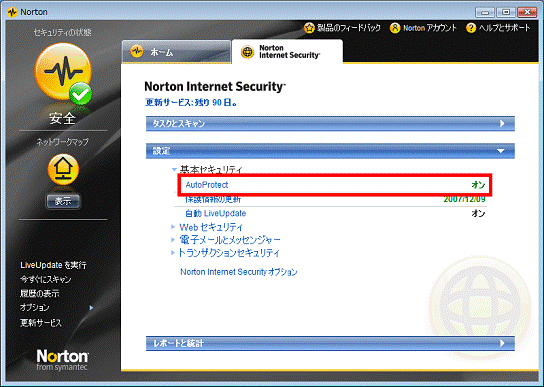Click the Norton アカウント person icon
Screen dimensions: 544x387
(x=395, y=28)
